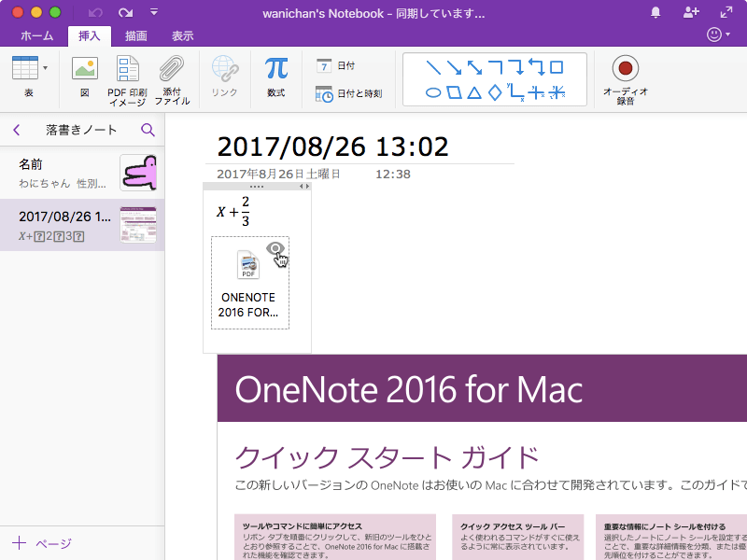This screenshot has width=747, height=560.
Task: Switch to the 挿入 tab
Action: pyautogui.click(x=90, y=36)
